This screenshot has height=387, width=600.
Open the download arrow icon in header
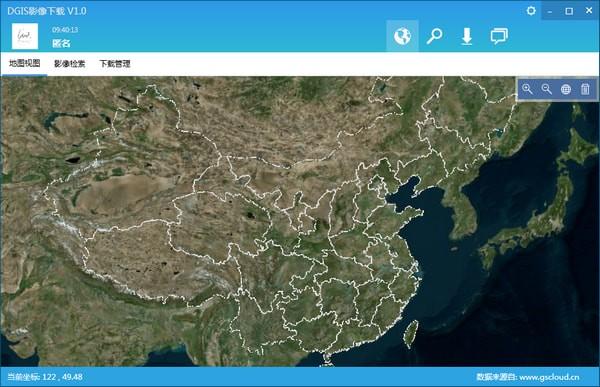coord(466,37)
